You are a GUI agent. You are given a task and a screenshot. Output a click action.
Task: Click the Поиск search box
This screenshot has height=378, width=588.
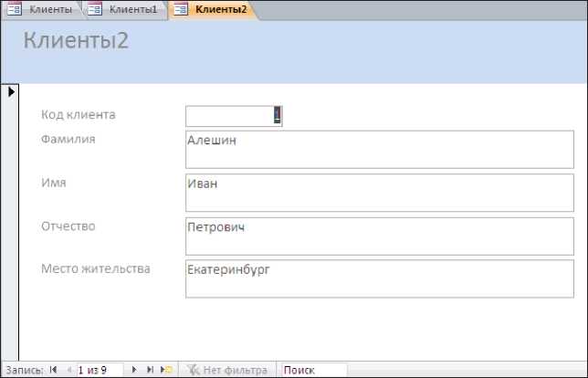pyautogui.click(x=314, y=370)
